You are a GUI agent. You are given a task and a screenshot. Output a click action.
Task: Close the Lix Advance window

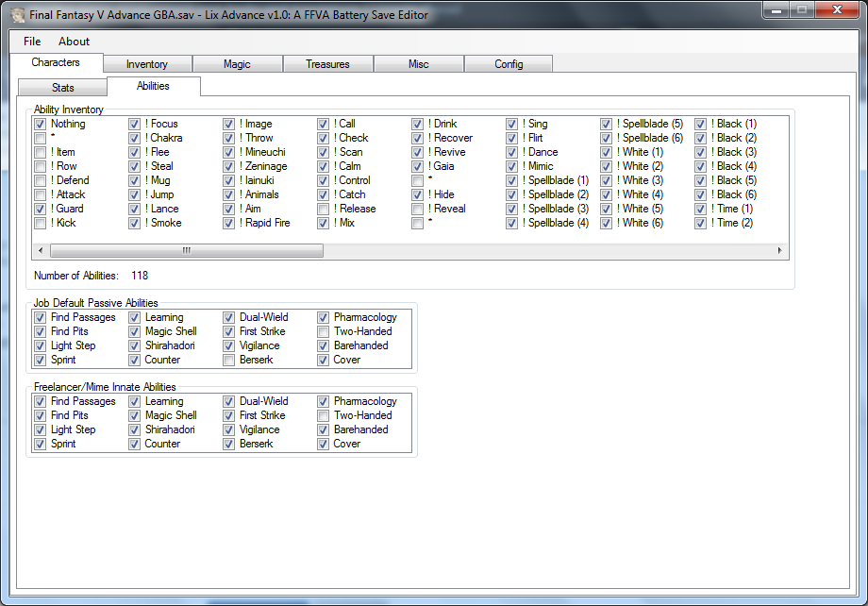click(x=838, y=10)
